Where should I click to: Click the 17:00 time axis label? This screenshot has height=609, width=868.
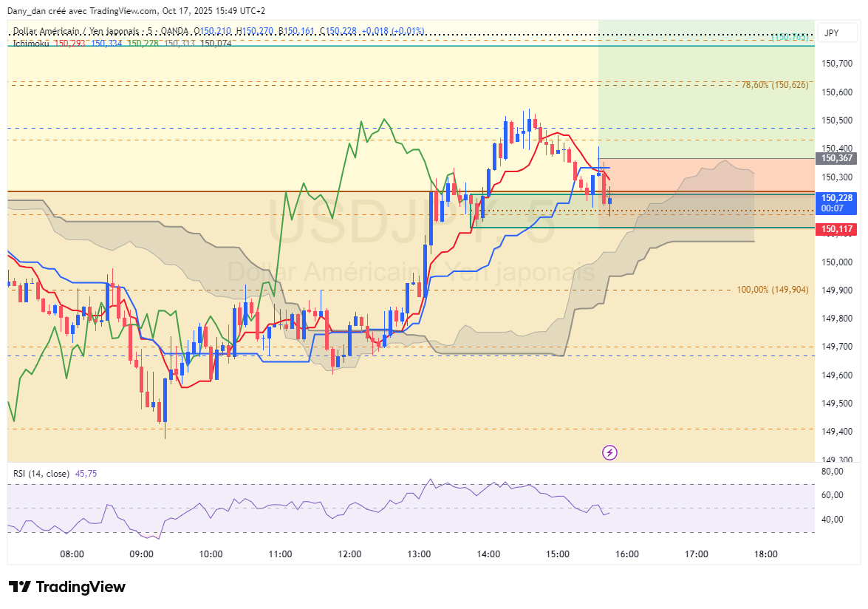(x=697, y=555)
